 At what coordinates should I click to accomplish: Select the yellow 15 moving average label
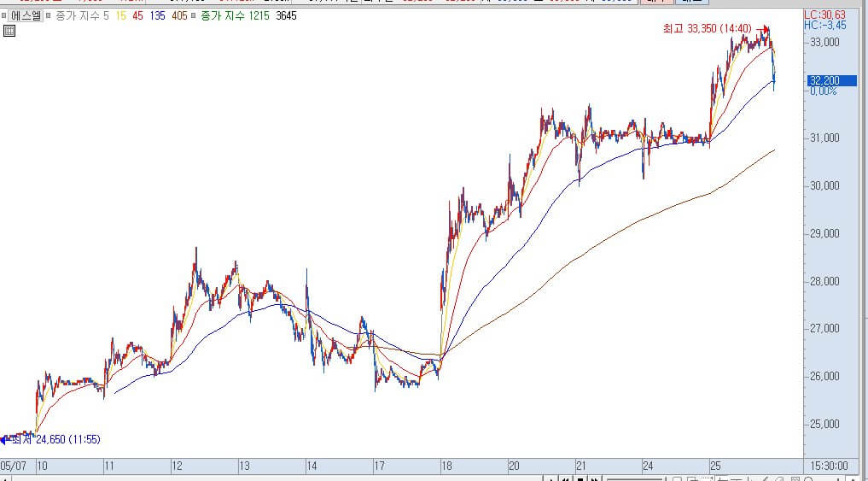(x=120, y=16)
